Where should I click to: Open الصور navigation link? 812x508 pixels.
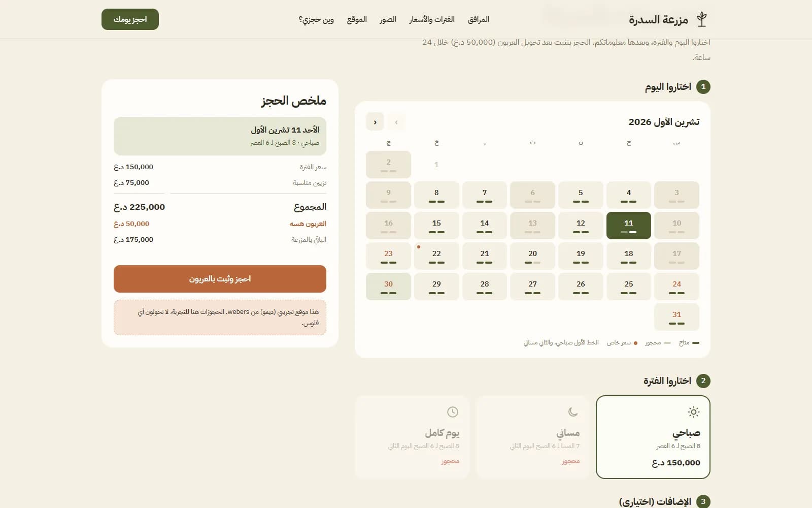click(388, 19)
